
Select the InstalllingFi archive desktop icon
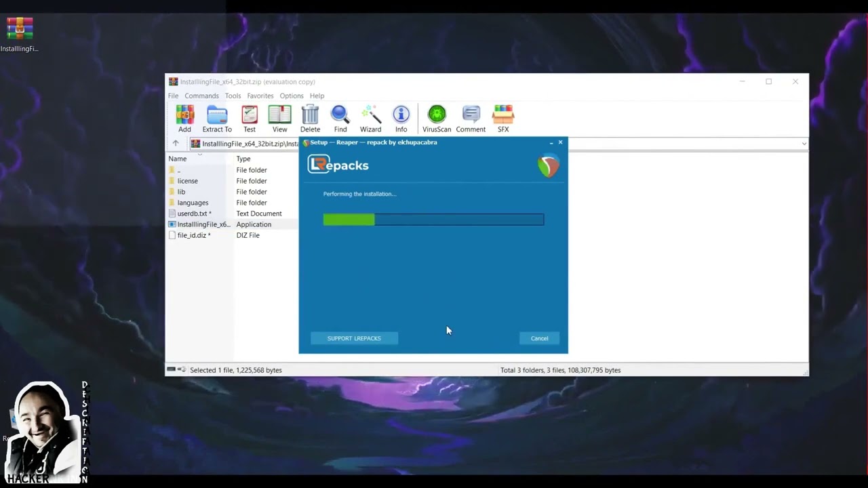tap(20, 28)
